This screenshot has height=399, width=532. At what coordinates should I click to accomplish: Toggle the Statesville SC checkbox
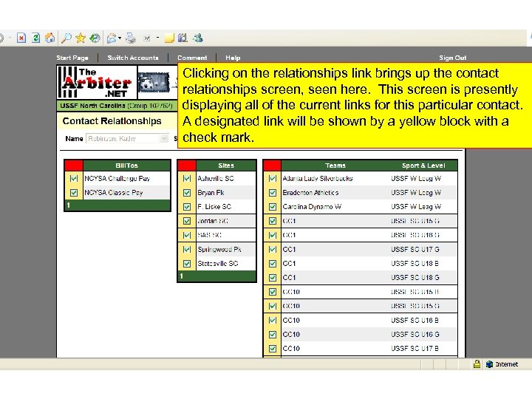(187, 264)
